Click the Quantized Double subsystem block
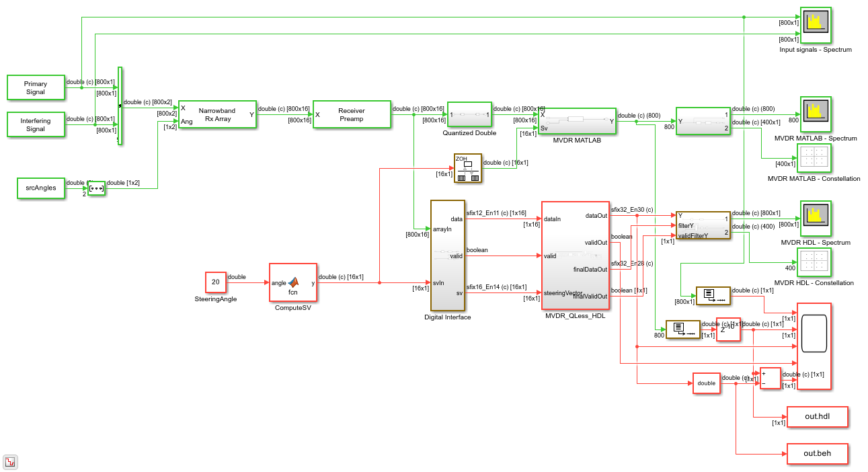 pyautogui.click(x=470, y=114)
